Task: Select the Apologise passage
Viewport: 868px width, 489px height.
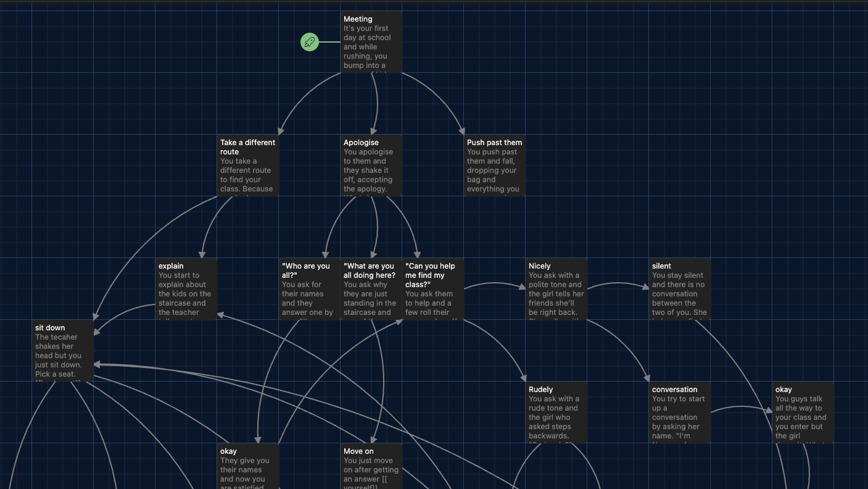Action: point(371,165)
